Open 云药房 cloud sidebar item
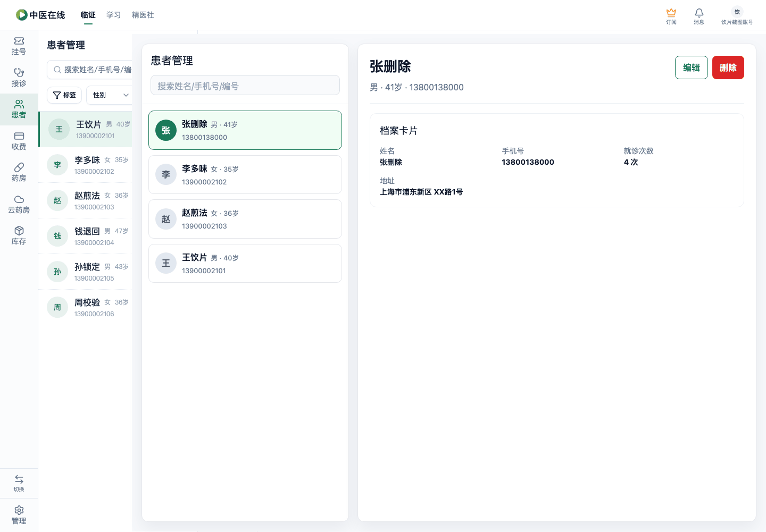Image resolution: width=766 pixels, height=532 pixels. (19, 204)
